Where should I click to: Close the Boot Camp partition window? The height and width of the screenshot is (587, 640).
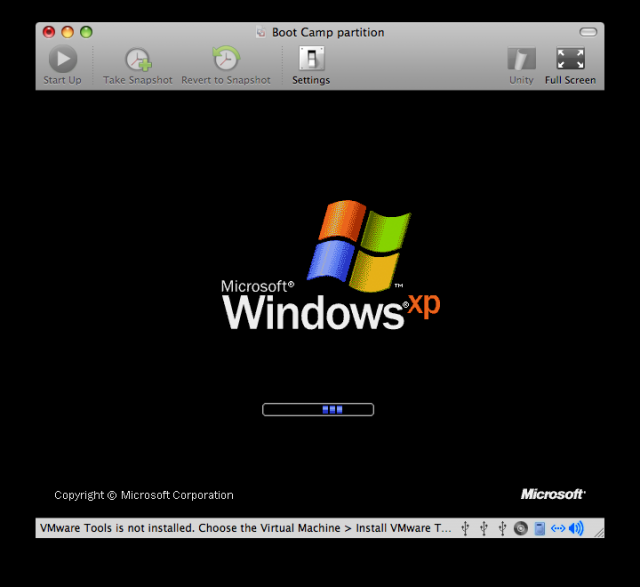pos(49,32)
